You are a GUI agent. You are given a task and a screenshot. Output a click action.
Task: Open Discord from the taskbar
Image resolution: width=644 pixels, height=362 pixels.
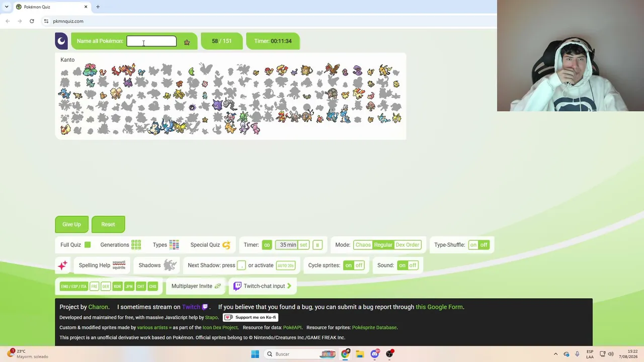pos(374,354)
